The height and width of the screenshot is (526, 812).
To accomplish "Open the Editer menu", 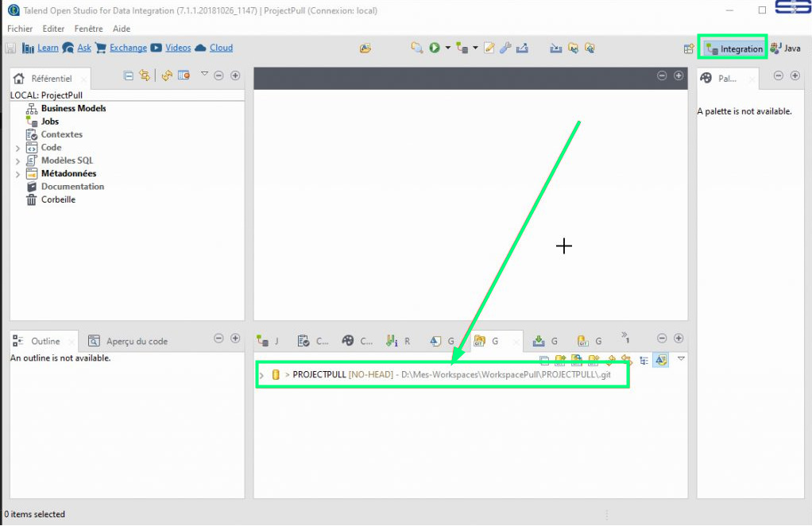I will pyautogui.click(x=53, y=29).
